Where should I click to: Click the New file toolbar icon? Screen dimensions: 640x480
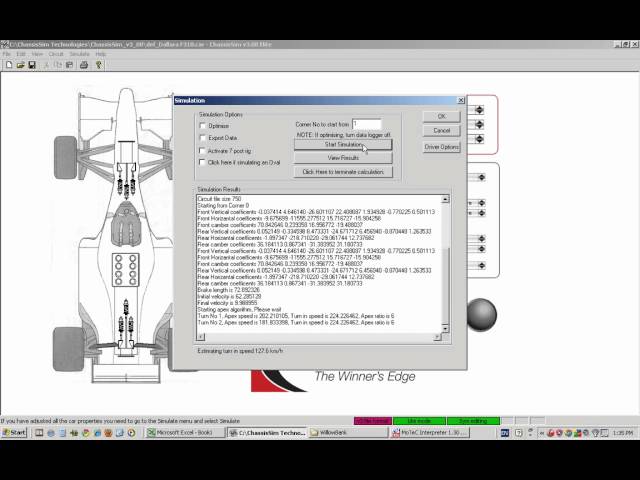9,65
